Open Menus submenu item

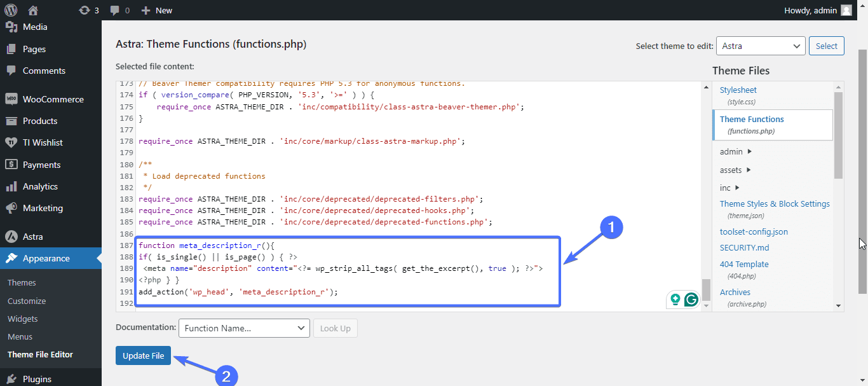20,336
